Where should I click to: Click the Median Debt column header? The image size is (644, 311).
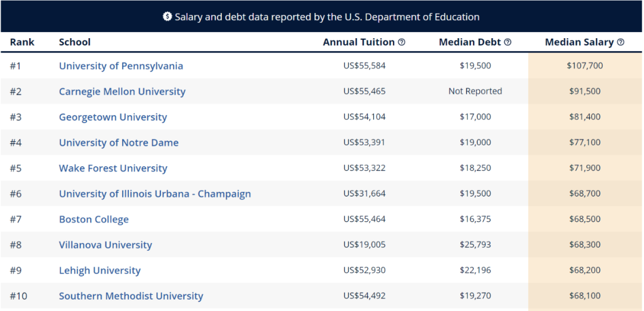pyautogui.click(x=470, y=42)
